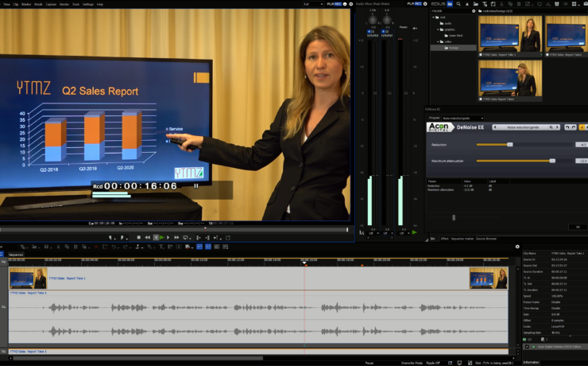Toggle the PLR mode button above the player
588x366 pixels.
(331, 4)
